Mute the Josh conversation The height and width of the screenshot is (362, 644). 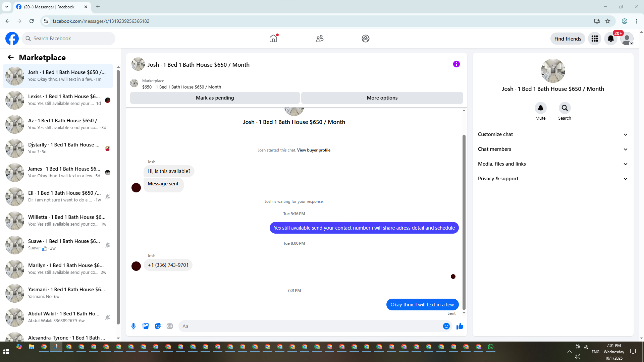[541, 108]
